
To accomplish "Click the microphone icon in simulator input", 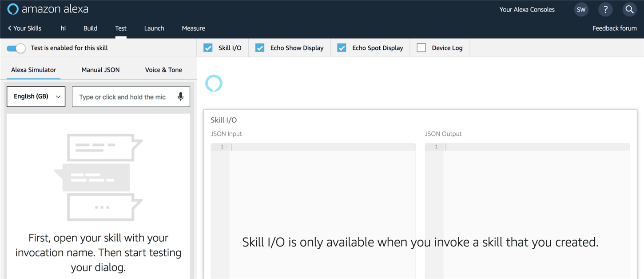I will pyautogui.click(x=180, y=97).
